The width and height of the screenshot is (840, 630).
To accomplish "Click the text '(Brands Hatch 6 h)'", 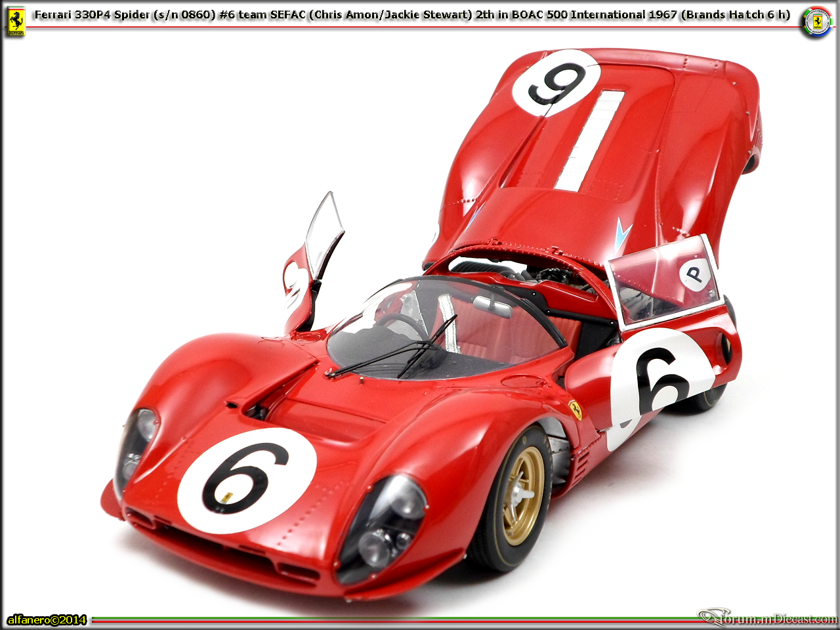I will tap(736, 14).
